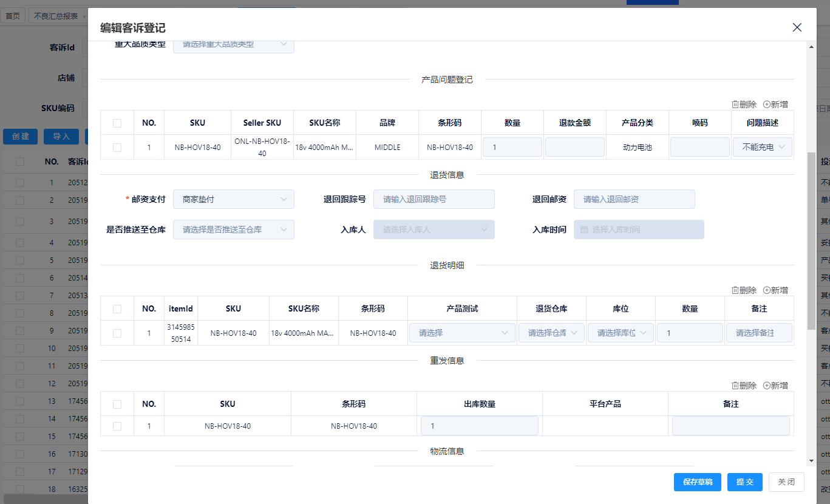Click delete icon in 产品问题登记 section
830x504 pixels.
pyautogui.click(x=735, y=104)
